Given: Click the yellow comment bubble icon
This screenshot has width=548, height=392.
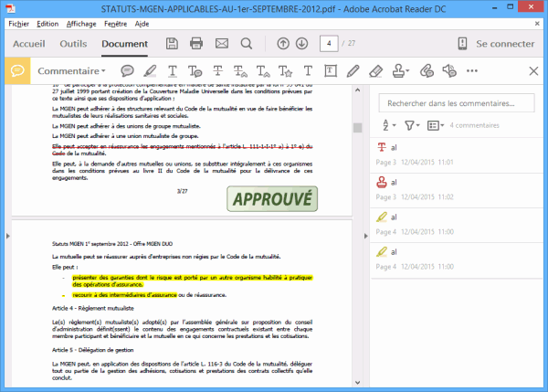Looking at the screenshot, I should [17, 71].
